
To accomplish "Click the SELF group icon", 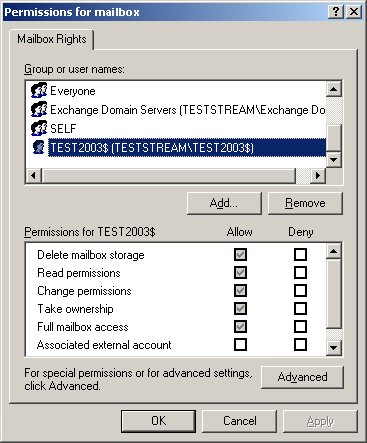I will click(39, 128).
